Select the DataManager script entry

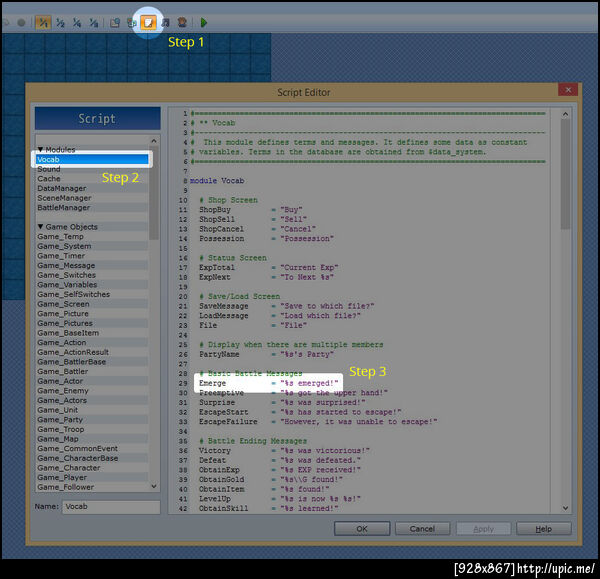tap(92, 188)
